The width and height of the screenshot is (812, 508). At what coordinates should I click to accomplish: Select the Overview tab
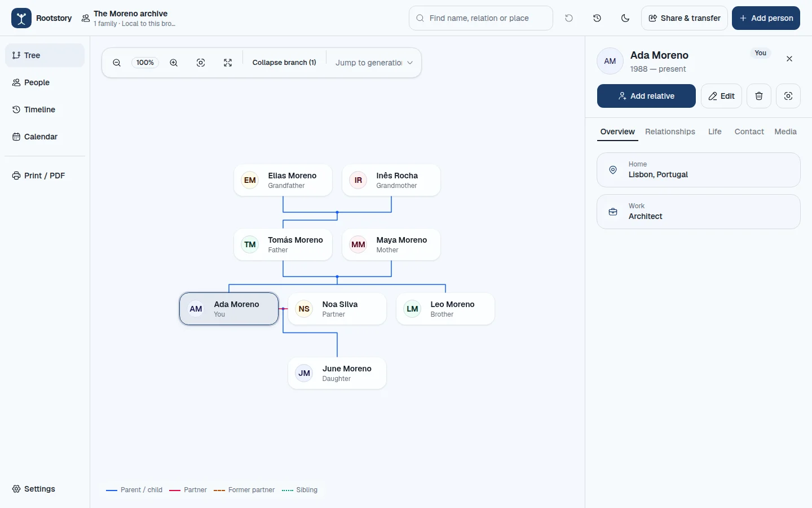point(617,132)
